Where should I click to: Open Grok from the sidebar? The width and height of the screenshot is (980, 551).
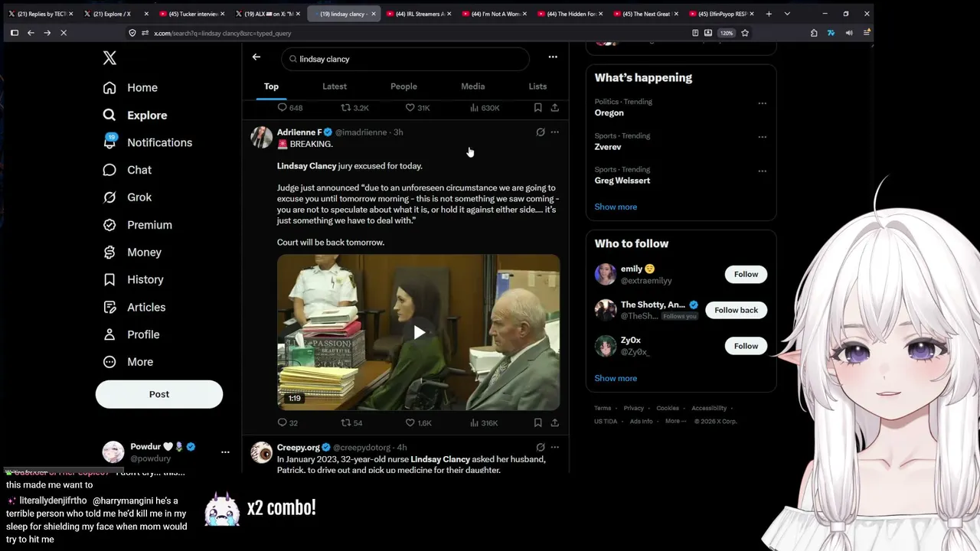click(127, 197)
